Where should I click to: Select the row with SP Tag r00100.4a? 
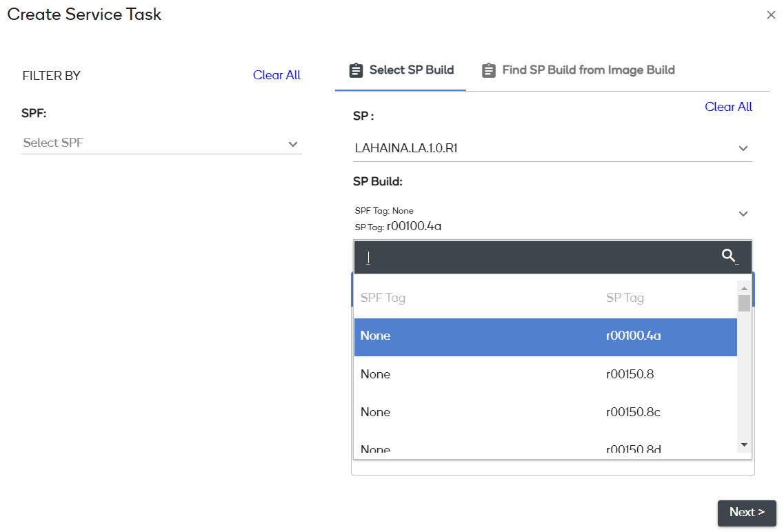tap(545, 336)
